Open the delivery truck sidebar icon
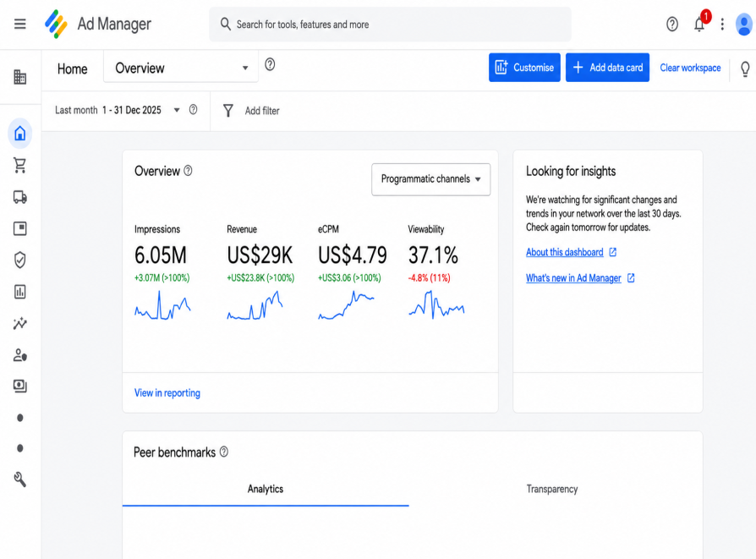Viewport: 756px width, 559px height. pyautogui.click(x=19, y=197)
